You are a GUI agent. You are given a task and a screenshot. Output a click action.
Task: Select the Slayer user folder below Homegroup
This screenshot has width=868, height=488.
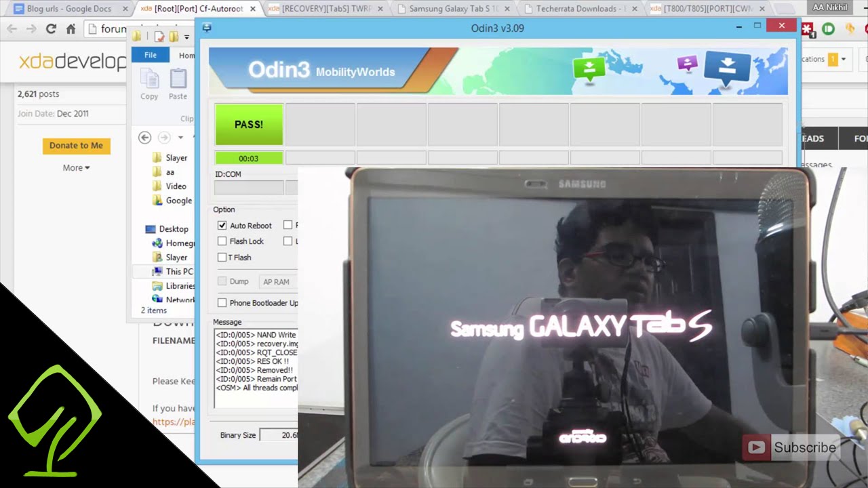[170, 258]
